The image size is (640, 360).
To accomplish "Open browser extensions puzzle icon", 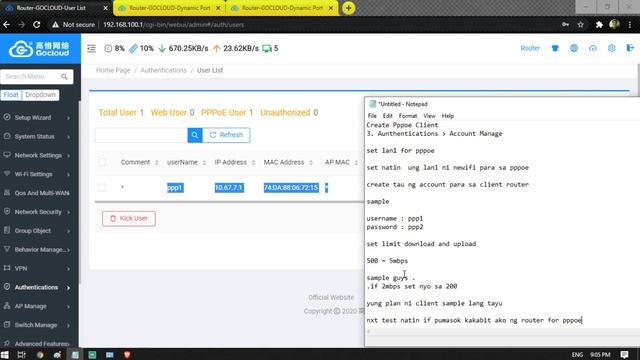I will [599, 24].
